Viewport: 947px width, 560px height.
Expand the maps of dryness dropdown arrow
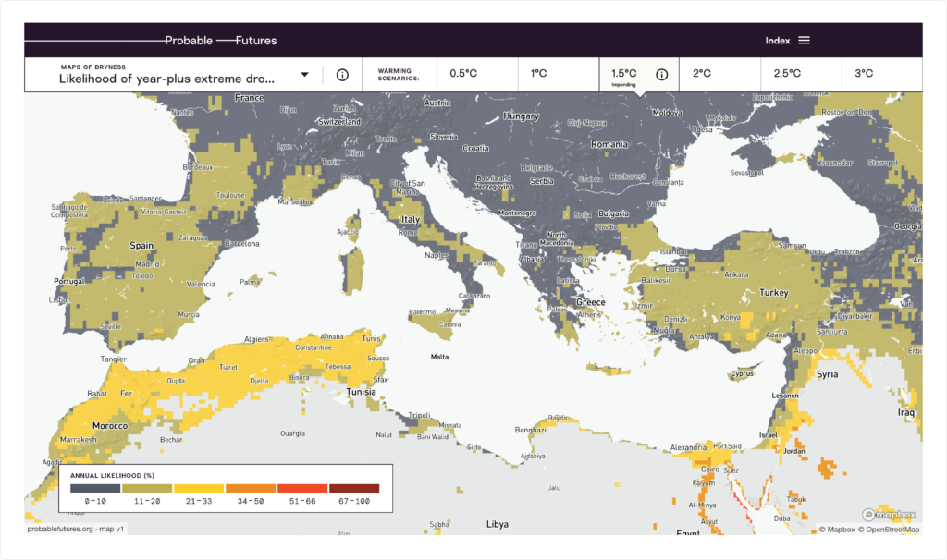tap(305, 75)
